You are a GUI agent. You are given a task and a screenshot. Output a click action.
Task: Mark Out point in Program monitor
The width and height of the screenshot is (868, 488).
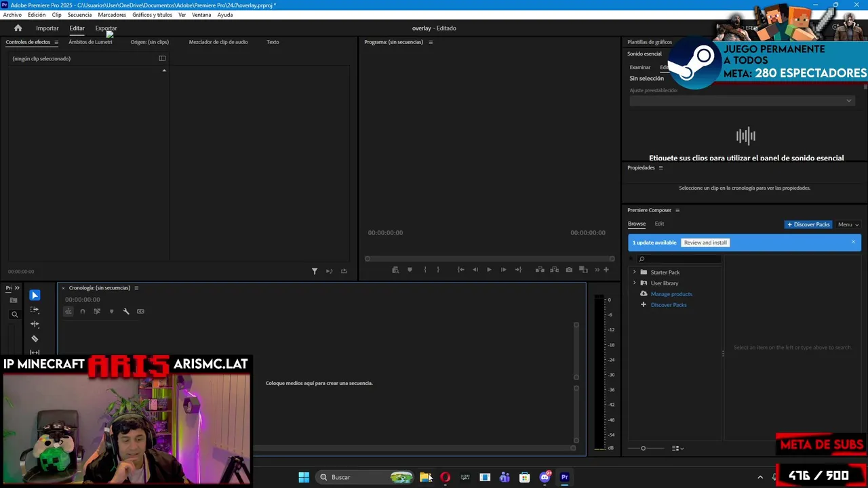[x=438, y=270]
